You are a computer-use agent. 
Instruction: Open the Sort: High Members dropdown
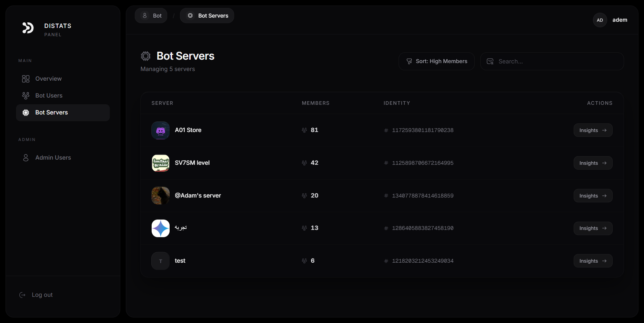tap(436, 61)
